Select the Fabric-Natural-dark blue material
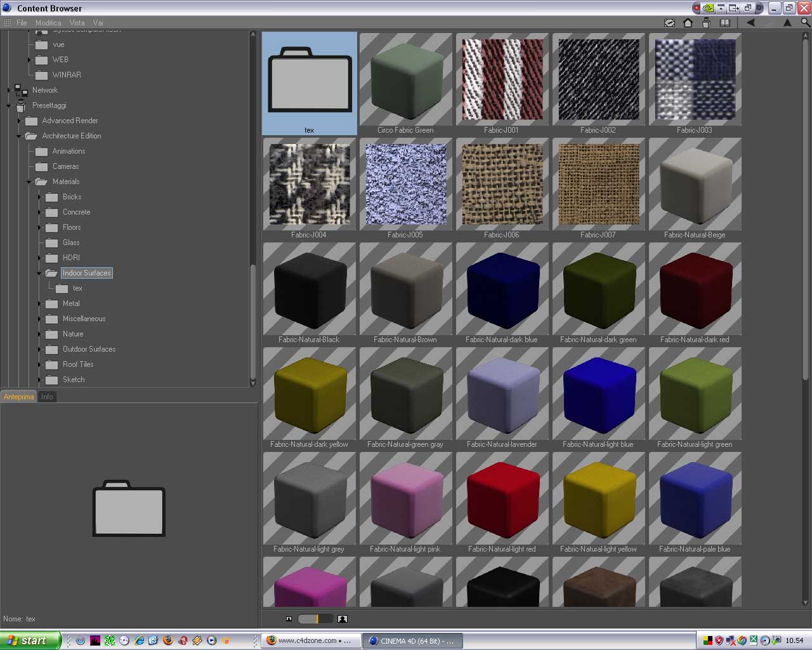 pyautogui.click(x=502, y=293)
